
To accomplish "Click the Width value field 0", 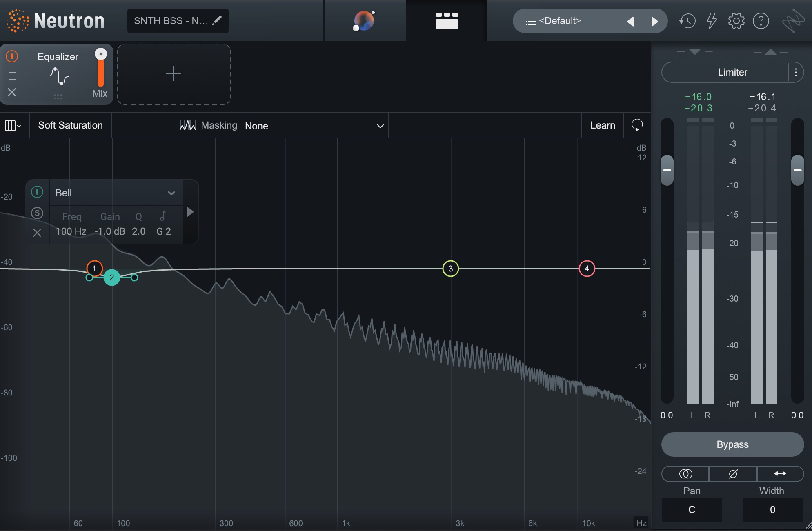I will [772, 509].
